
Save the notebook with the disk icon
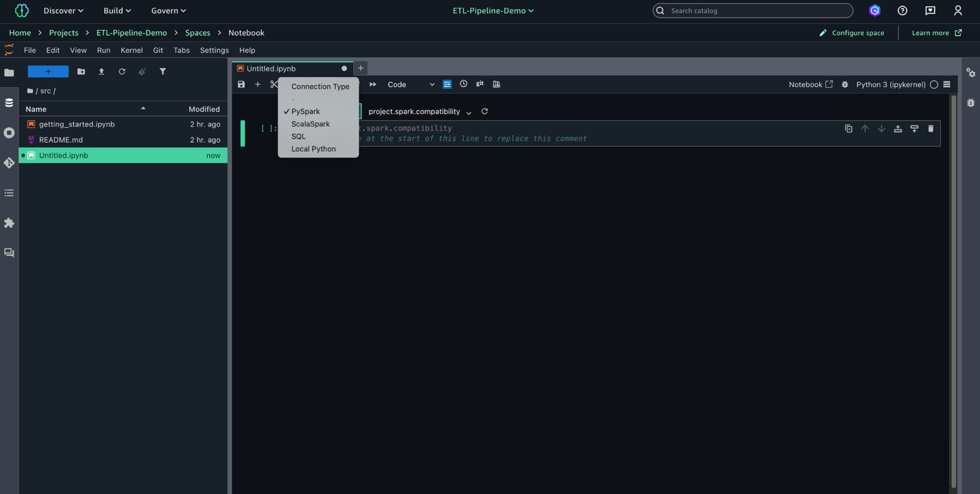point(241,84)
